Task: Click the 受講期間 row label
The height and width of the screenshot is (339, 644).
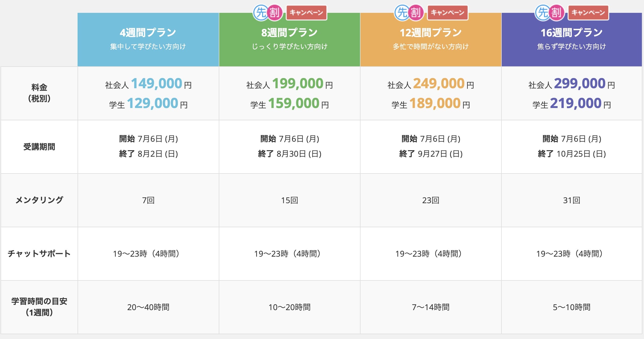Action: click(x=39, y=147)
